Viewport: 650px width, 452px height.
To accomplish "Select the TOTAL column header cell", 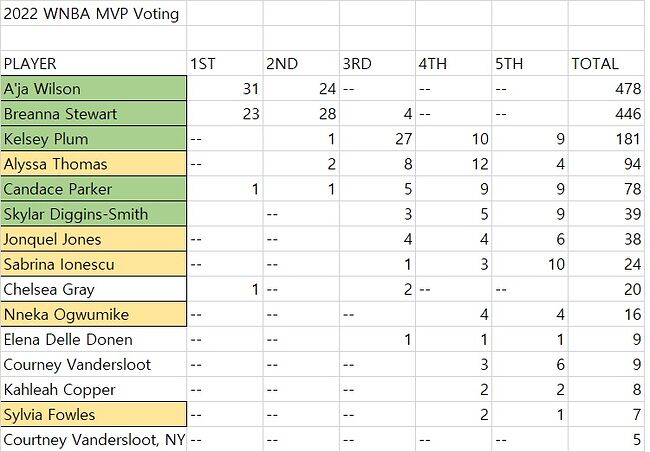I will pyautogui.click(x=606, y=63).
